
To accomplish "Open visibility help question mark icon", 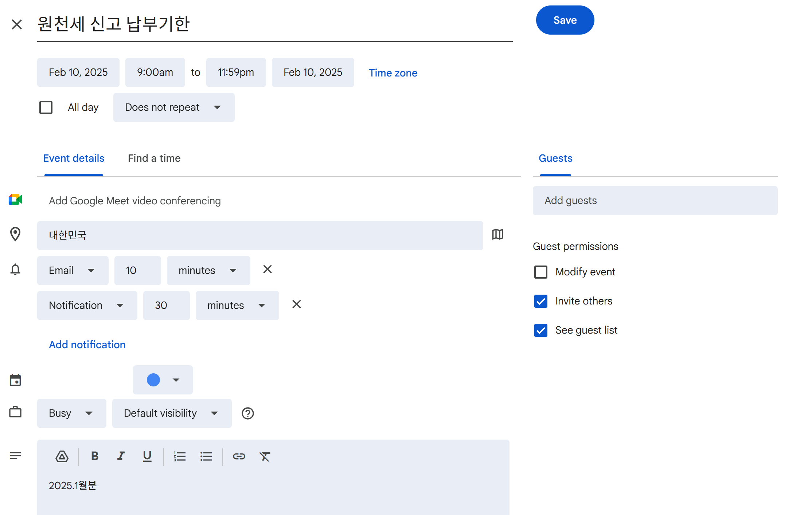I will [x=248, y=413].
